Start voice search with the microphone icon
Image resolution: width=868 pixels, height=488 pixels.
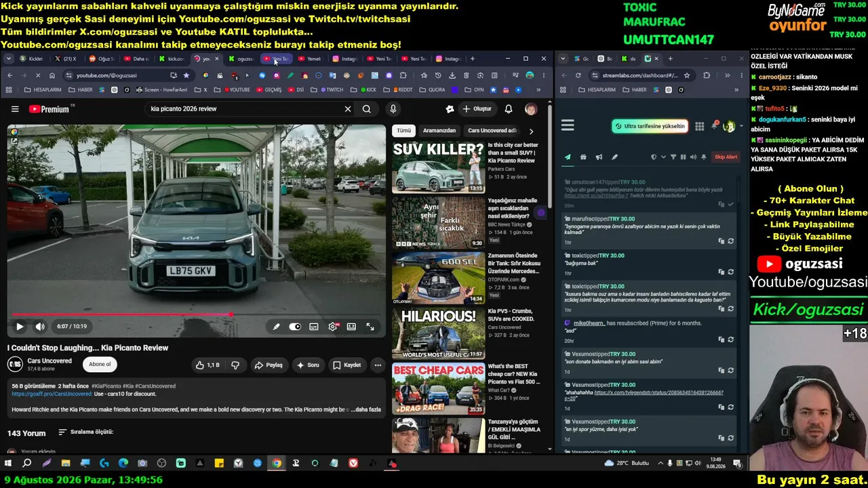tap(393, 109)
